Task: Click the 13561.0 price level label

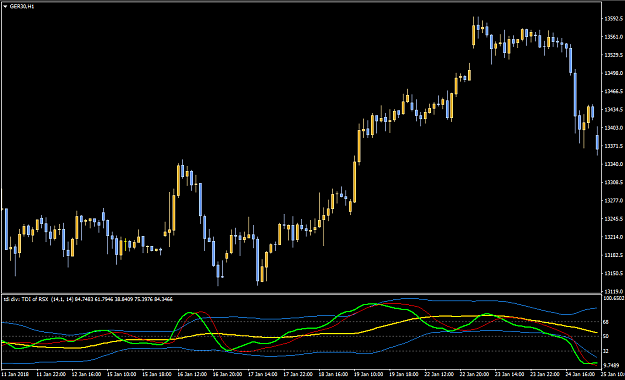Action: click(x=613, y=37)
